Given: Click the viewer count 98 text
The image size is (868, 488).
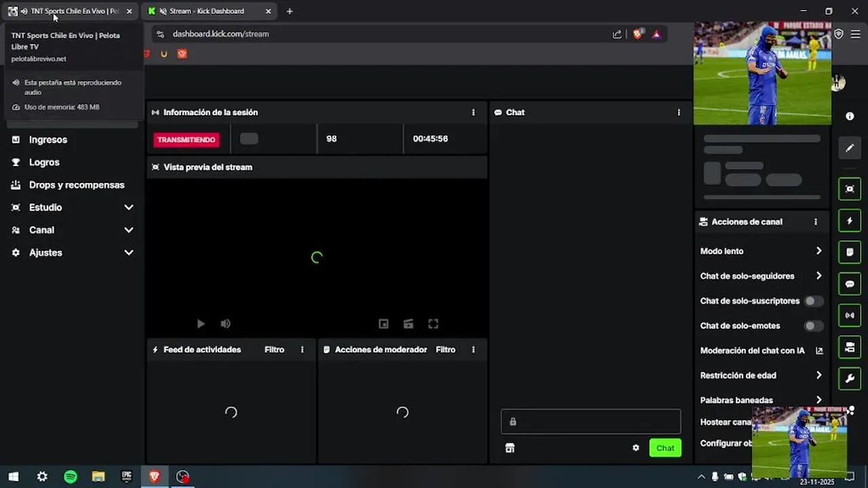Looking at the screenshot, I should pos(331,139).
